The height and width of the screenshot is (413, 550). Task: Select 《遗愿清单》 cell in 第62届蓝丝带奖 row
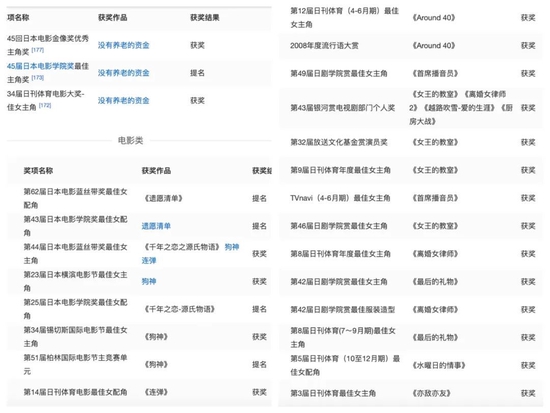coord(163,198)
